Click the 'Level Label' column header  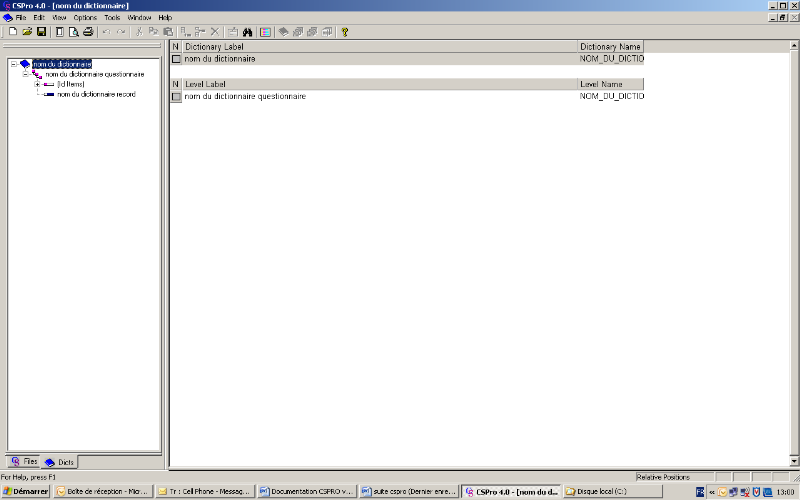pos(380,84)
